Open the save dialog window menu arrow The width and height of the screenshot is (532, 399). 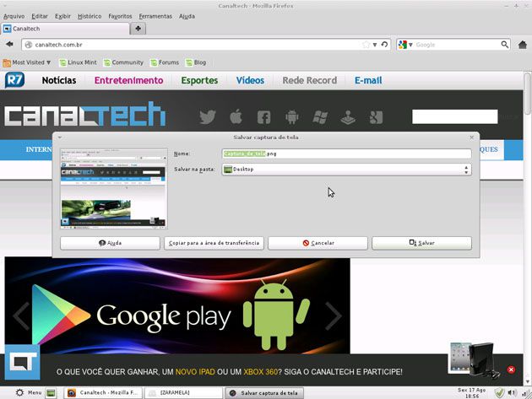(60, 137)
